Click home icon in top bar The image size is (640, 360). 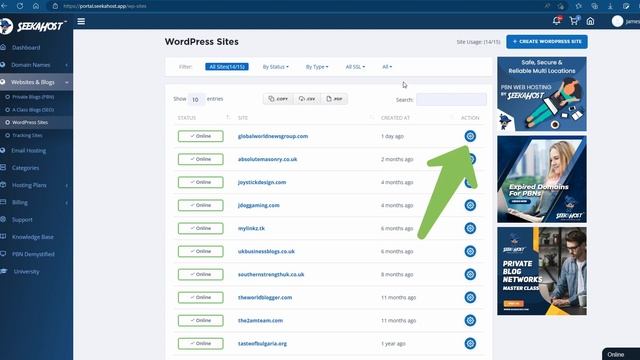pos(590,21)
